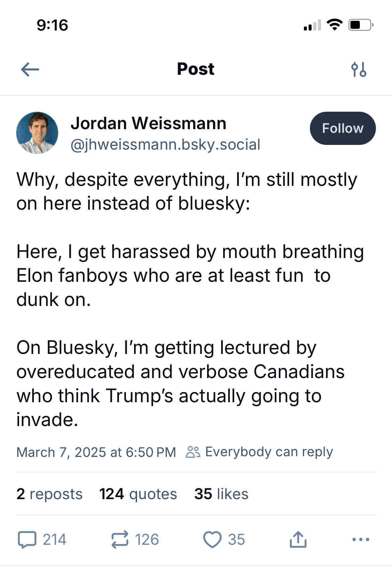View the 2 reposts list
This screenshot has width=392, height=576.
(x=49, y=494)
